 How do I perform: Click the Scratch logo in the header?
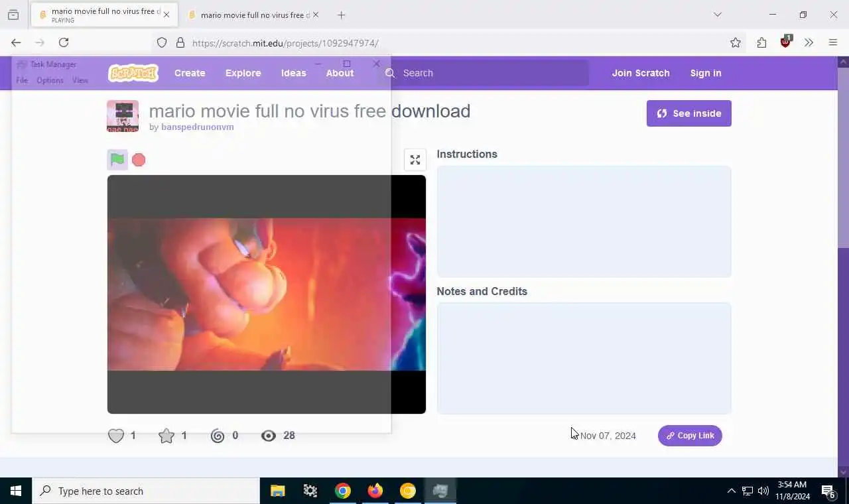pos(133,73)
